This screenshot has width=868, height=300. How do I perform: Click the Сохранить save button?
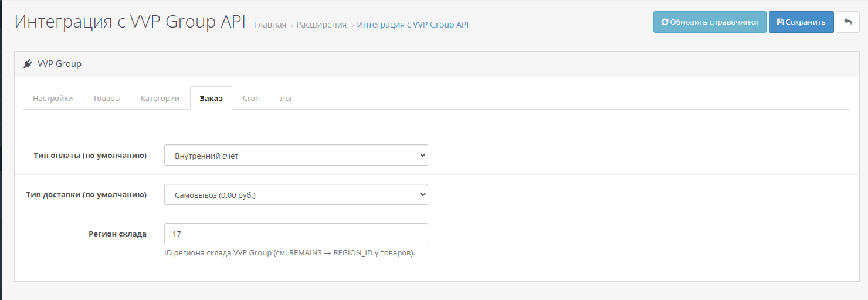coord(801,22)
